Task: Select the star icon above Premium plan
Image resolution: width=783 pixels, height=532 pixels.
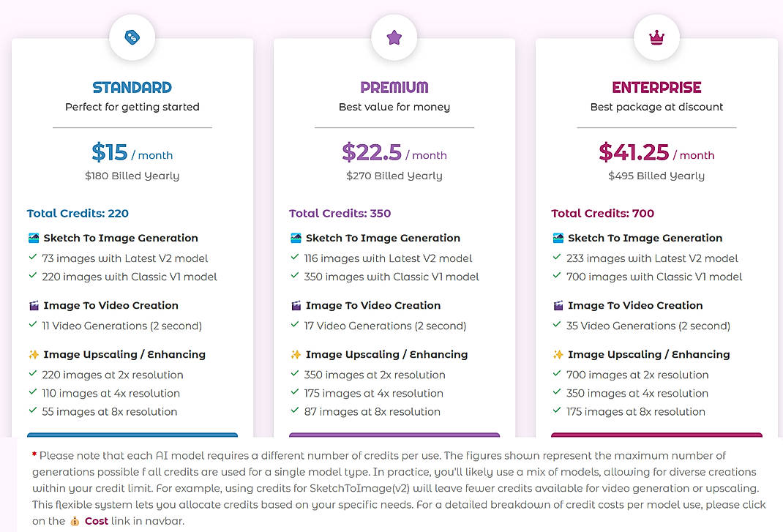Action: (x=394, y=36)
